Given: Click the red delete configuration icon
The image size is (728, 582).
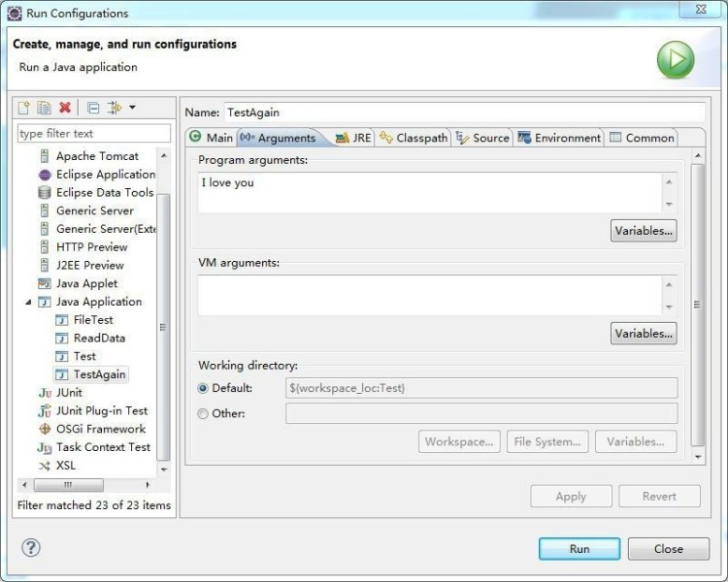Looking at the screenshot, I should (65, 108).
